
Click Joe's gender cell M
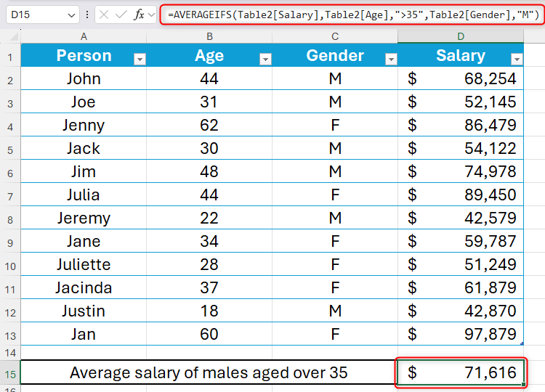click(x=335, y=102)
